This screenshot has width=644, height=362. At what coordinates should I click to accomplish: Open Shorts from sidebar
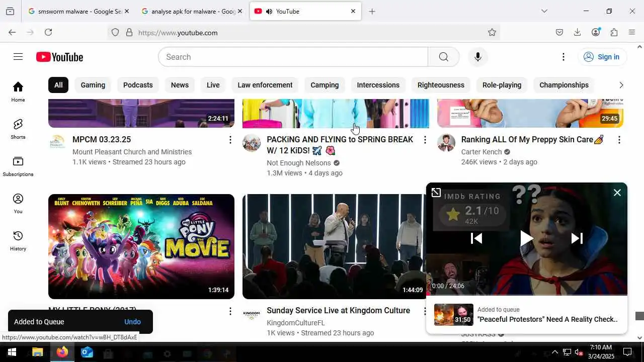tap(18, 129)
